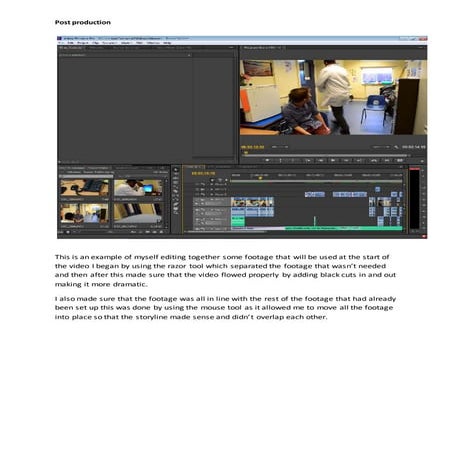Select the Rolling Edit tool
The height and width of the screenshot is (453, 453).
176,182
